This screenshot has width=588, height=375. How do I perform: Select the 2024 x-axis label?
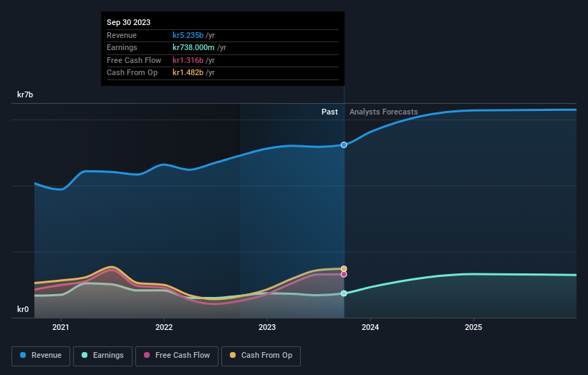pos(370,327)
